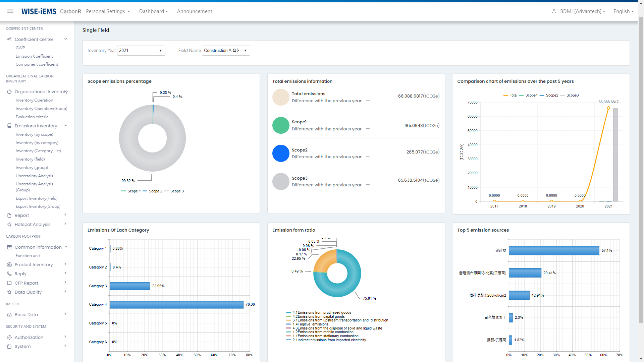Click the Emissions Inventory icon
This screenshot has height=362, width=644.
tap(9, 126)
